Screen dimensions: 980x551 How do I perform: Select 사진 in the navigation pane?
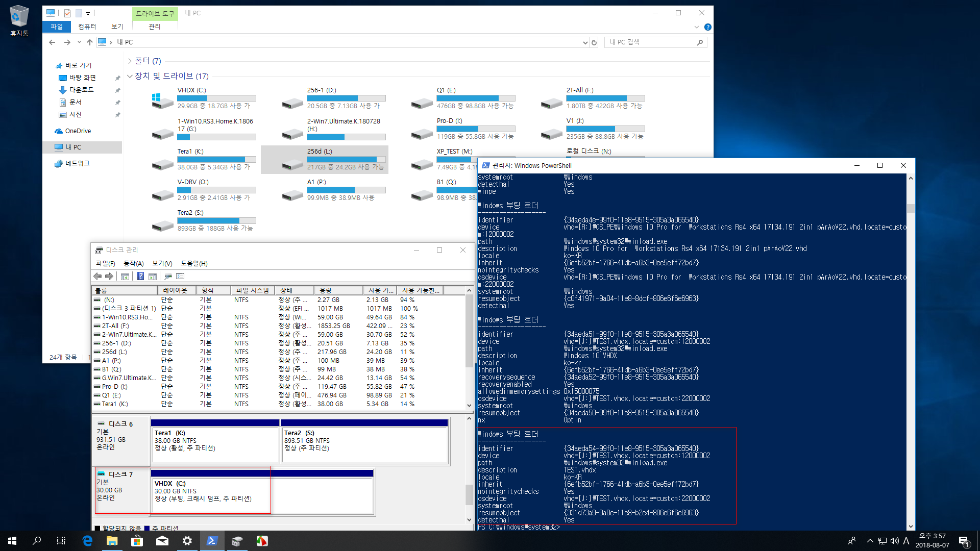76,115
